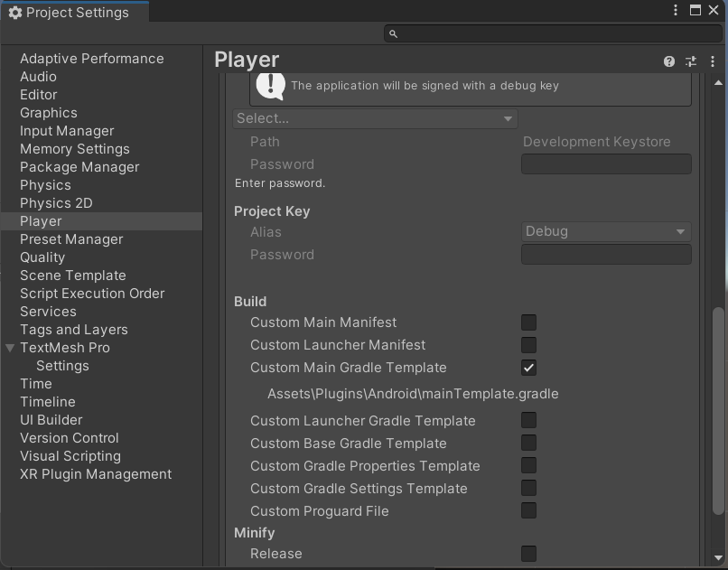
Task: Select Memory Settings category
Action: [75, 149]
